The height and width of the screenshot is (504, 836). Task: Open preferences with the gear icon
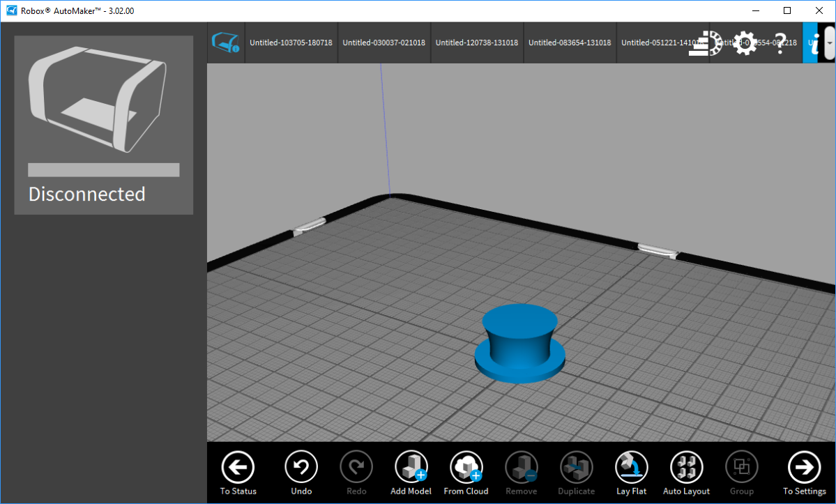745,43
